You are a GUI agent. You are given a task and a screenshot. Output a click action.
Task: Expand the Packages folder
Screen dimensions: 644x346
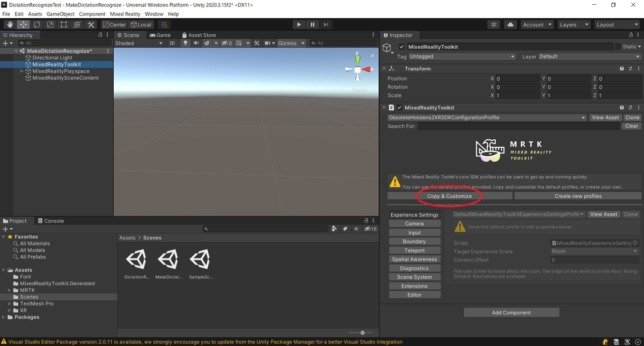(4, 317)
